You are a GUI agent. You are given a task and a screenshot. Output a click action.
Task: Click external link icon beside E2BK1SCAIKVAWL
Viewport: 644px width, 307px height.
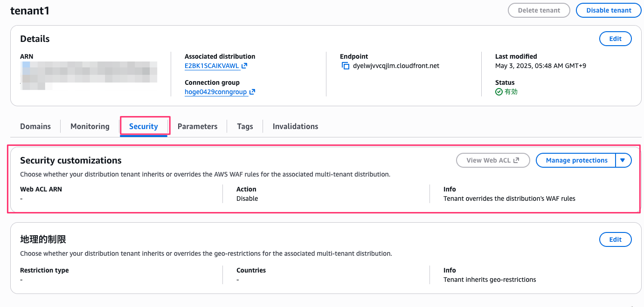[244, 66]
